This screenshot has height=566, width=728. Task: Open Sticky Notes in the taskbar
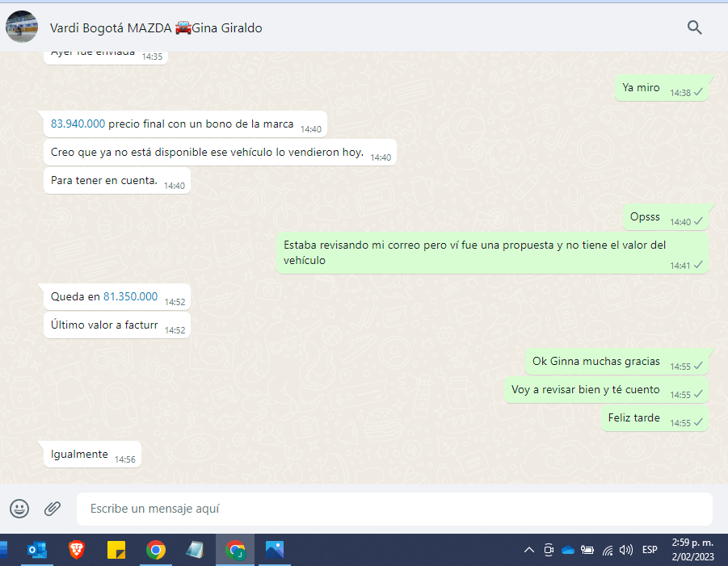116,550
